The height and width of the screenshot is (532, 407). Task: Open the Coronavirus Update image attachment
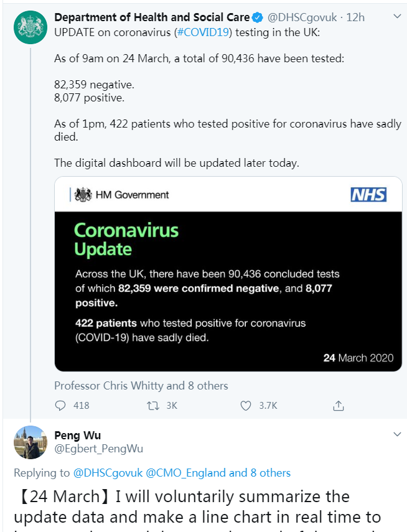(227, 276)
